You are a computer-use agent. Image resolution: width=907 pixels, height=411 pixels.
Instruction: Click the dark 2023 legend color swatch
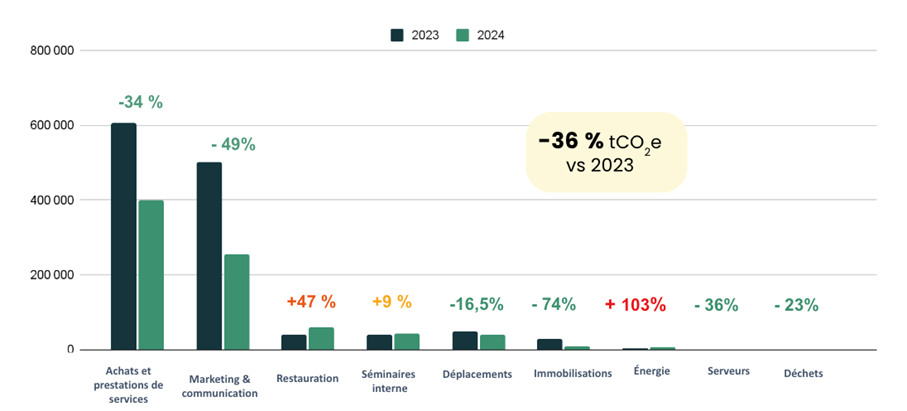pyautogui.click(x=397, y=35)
